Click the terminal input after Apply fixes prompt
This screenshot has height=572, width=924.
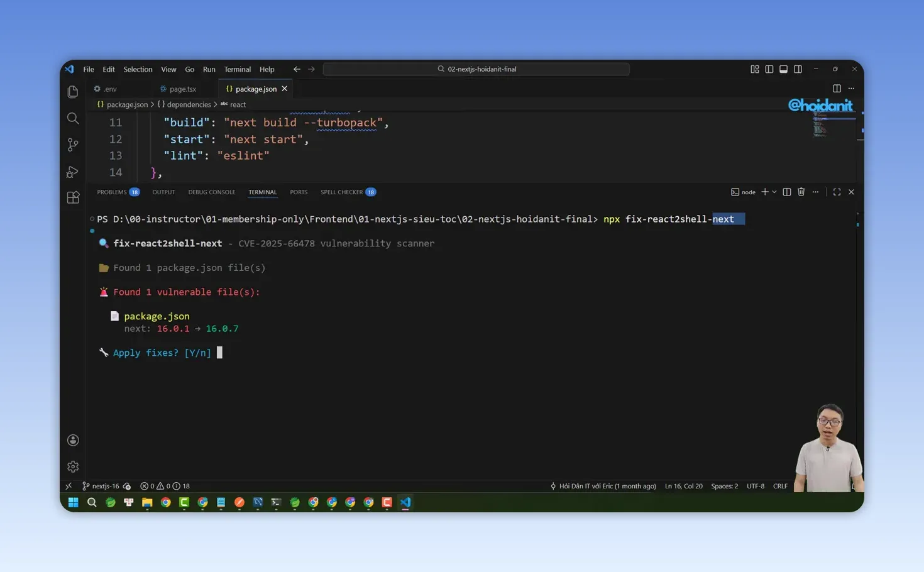click(219, 353)
